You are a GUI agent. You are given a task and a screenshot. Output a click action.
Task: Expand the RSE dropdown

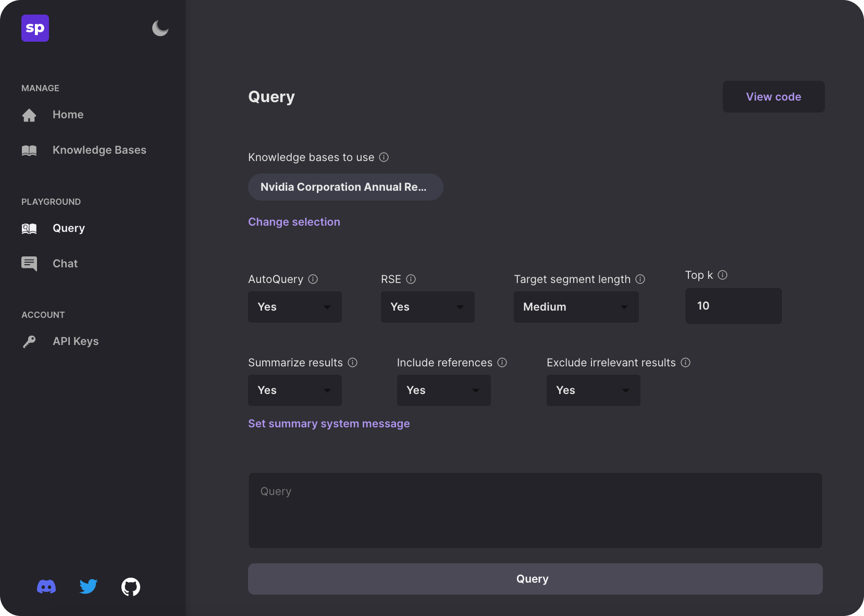pos(427,307)
